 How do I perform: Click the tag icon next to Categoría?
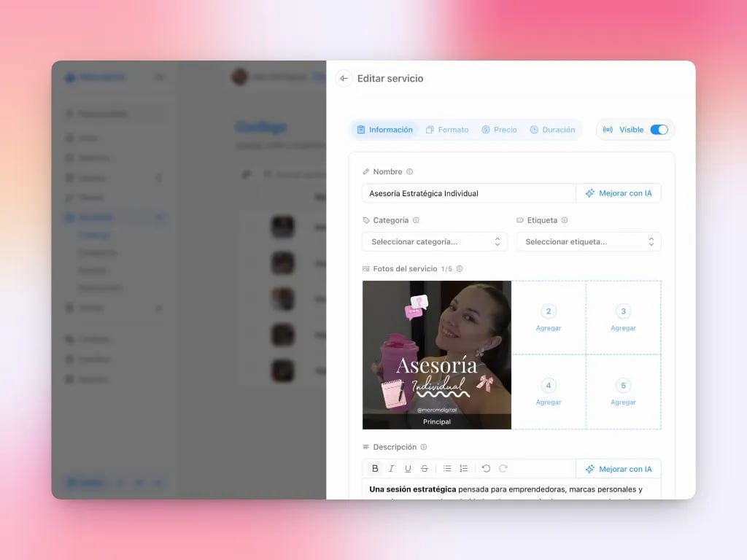click(x=366, y=220)
